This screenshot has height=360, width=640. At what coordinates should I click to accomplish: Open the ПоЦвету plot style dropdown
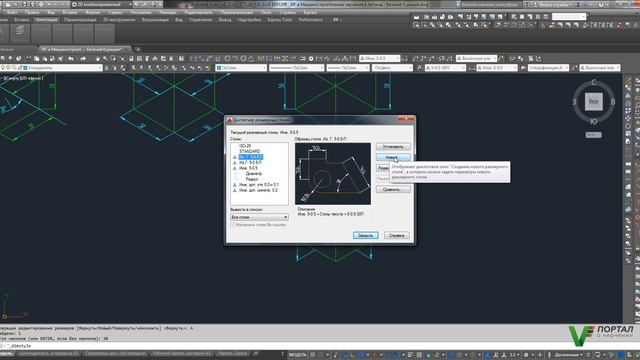[392, 68]
